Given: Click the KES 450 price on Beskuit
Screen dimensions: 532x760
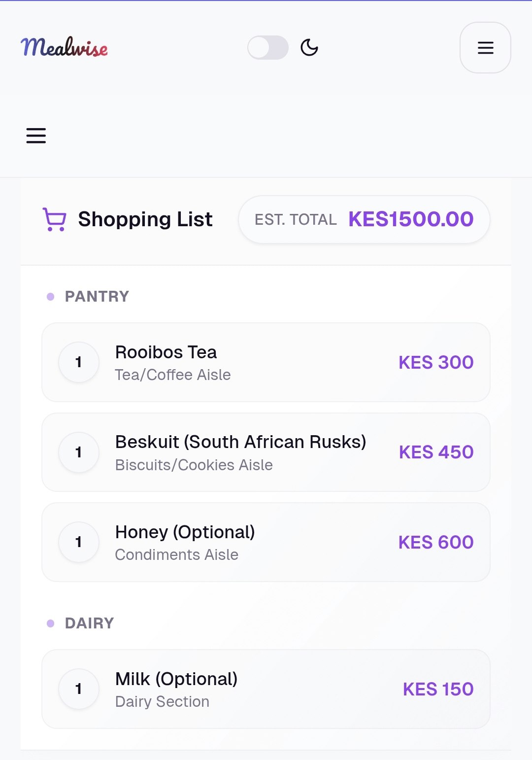Looking at the screenshot, I should (435, 452).
